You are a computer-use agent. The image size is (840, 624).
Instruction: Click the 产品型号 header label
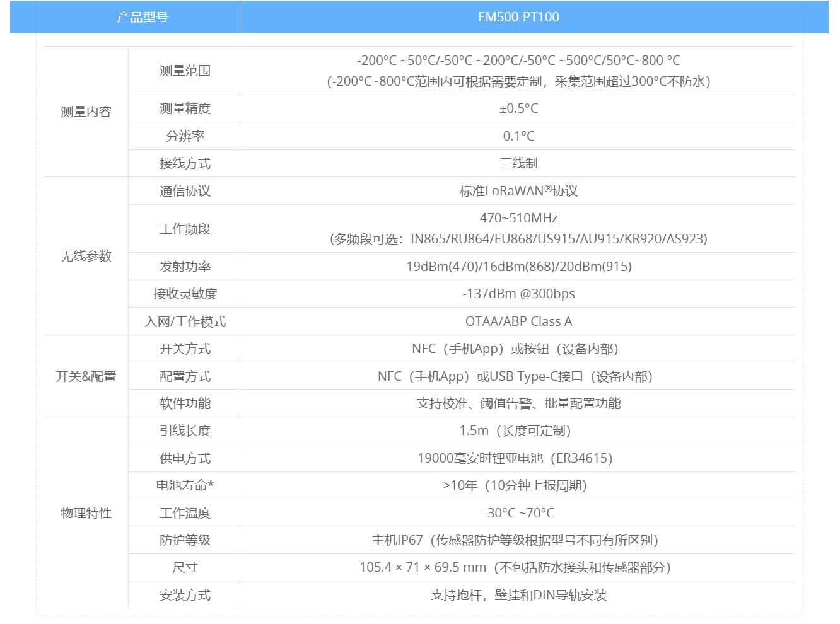143,17
